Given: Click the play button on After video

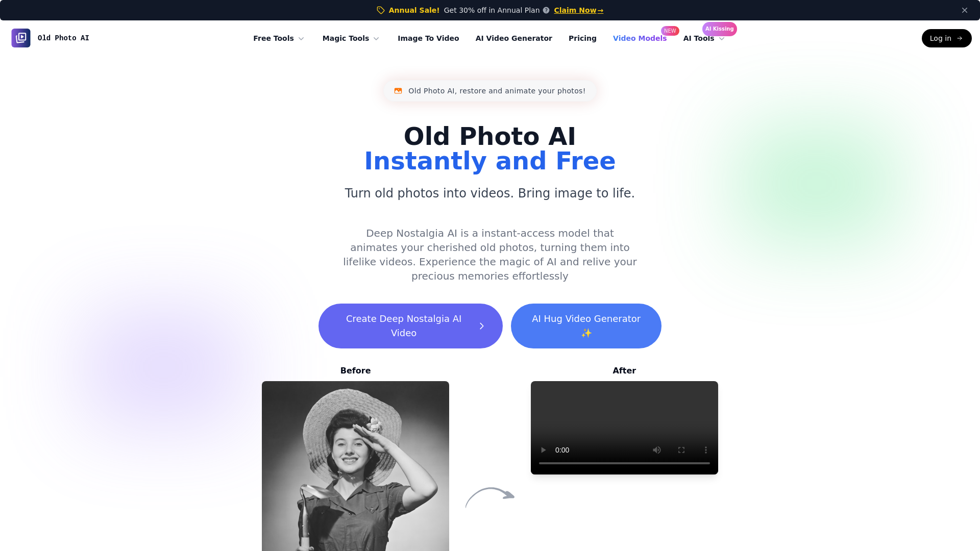Looking at the screenshot, I should pyautogui.click(x=543, y=449).
